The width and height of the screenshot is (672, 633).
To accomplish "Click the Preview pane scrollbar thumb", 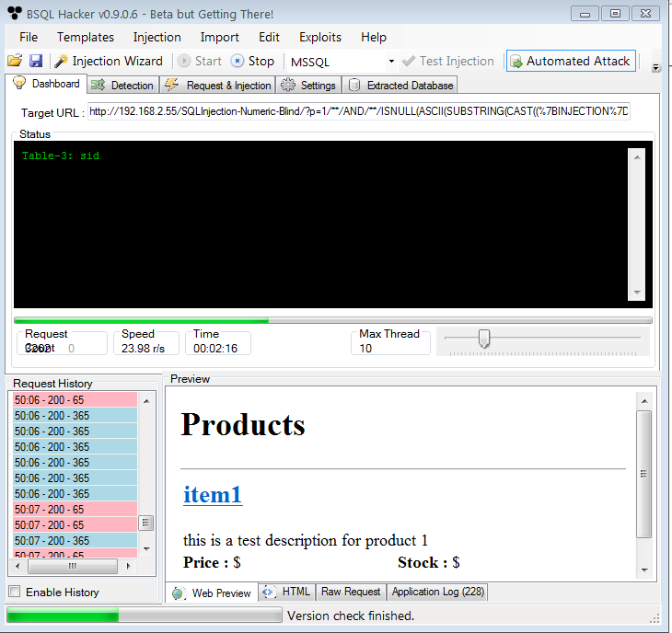I will click(x=643, y=474).
